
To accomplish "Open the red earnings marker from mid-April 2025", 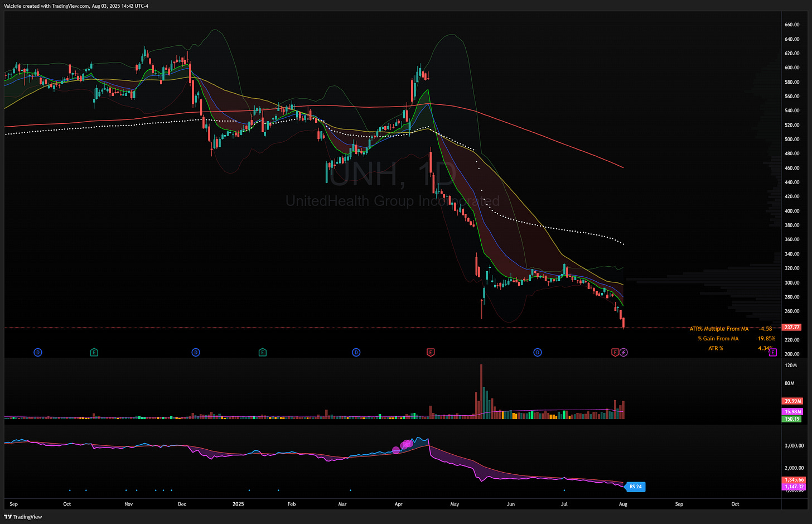I will (431, 352).
